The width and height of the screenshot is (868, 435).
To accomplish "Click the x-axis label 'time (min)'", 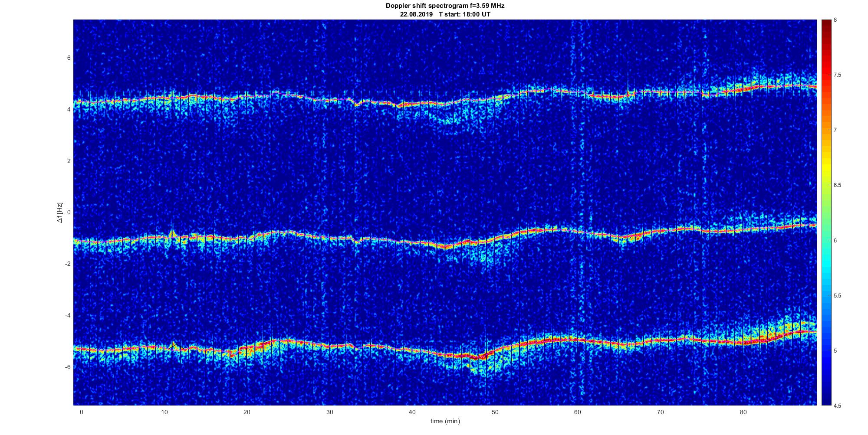I will (x=445, y=421).
